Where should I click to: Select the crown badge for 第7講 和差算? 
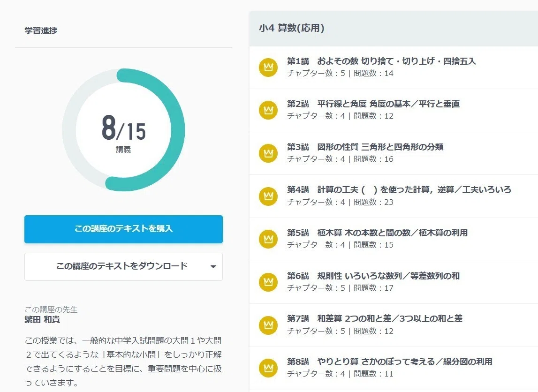point(268,325)
